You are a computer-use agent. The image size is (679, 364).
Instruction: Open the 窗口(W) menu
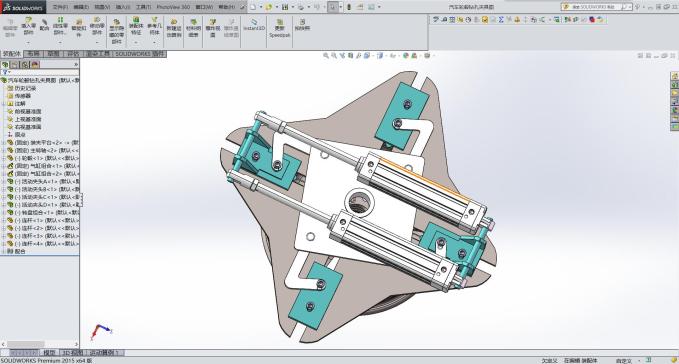[x=204, y=7]
